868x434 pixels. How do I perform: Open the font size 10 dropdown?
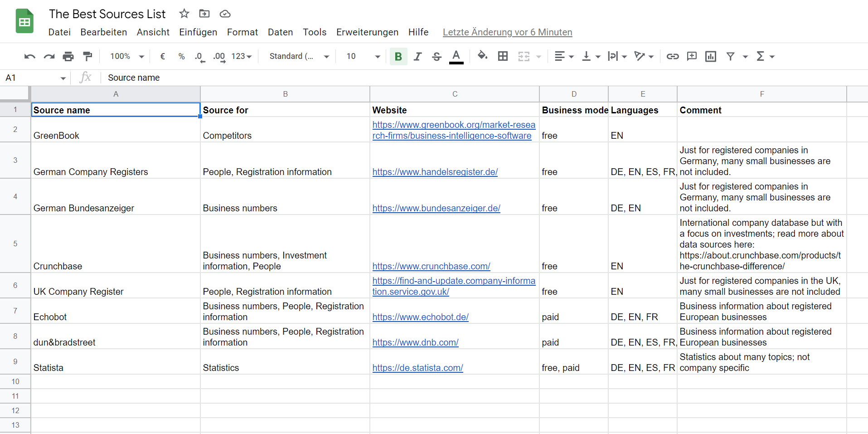pyautogui.click(x=364, y=56)
